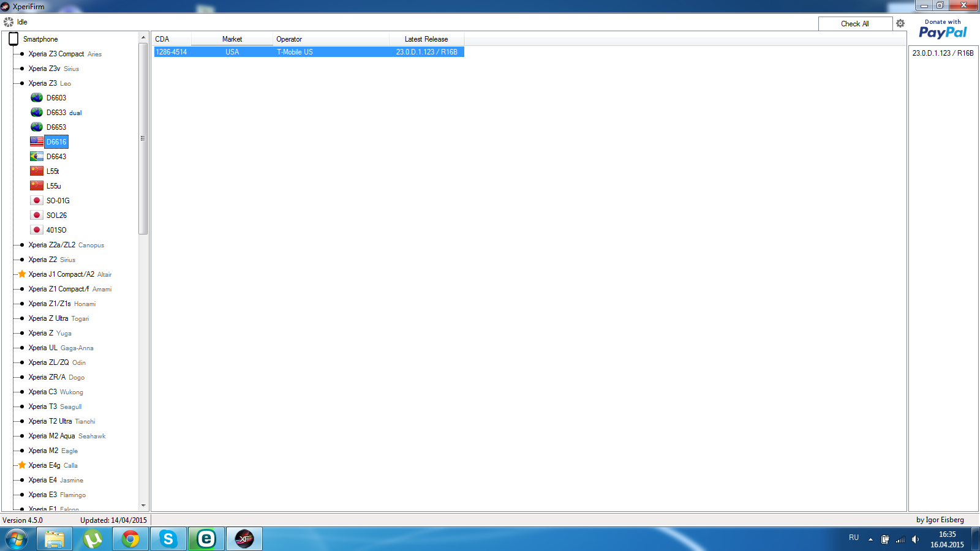Click star icon beside Xperia E4g
The image size is (980, 551).
(22, 465)
